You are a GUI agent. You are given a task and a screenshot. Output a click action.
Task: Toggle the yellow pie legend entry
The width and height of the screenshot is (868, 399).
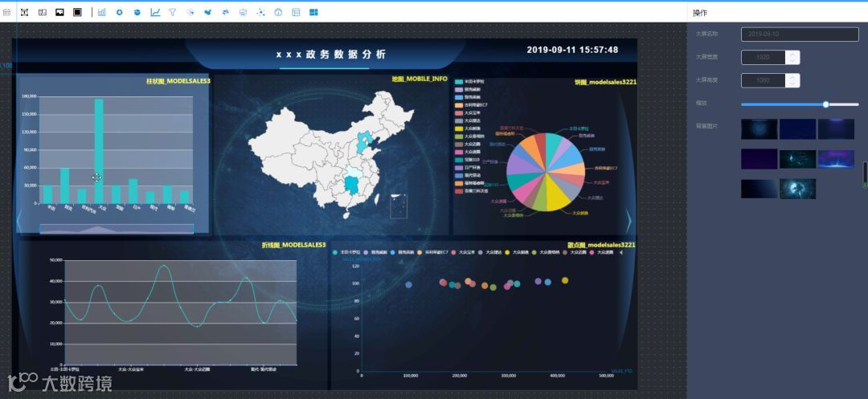469,128
